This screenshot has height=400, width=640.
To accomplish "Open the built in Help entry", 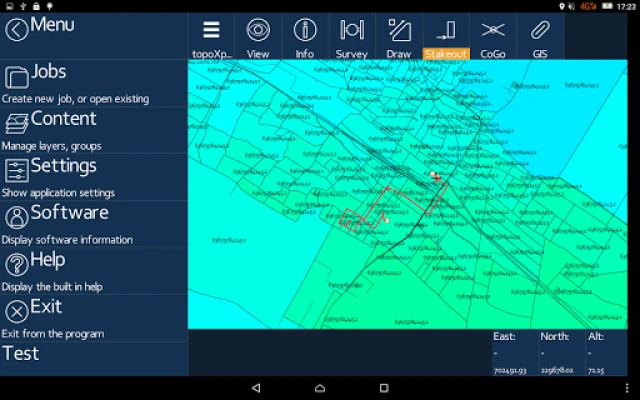I will click(x=94, y=271).
